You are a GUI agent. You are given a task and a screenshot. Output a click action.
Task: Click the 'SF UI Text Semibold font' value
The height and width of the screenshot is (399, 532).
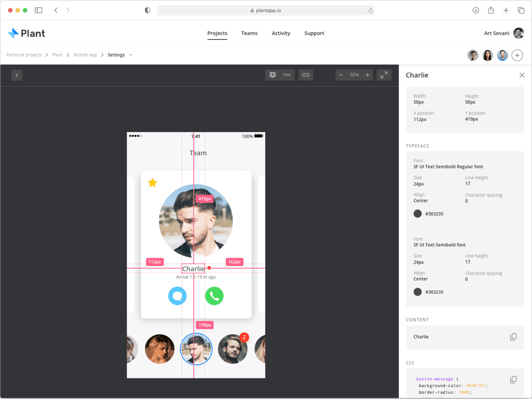pos(440,245)
